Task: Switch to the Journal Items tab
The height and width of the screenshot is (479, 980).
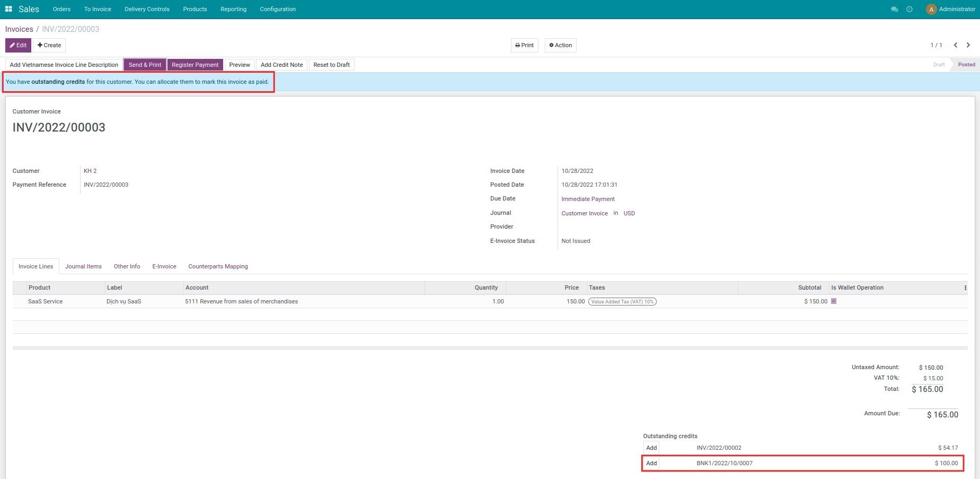Action: [x=83, y=266]
